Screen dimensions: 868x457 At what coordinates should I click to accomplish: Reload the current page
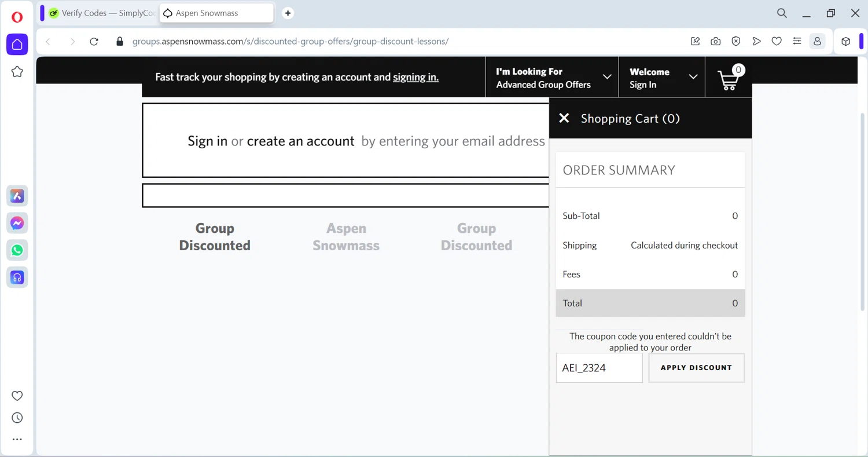coord(94,42)
